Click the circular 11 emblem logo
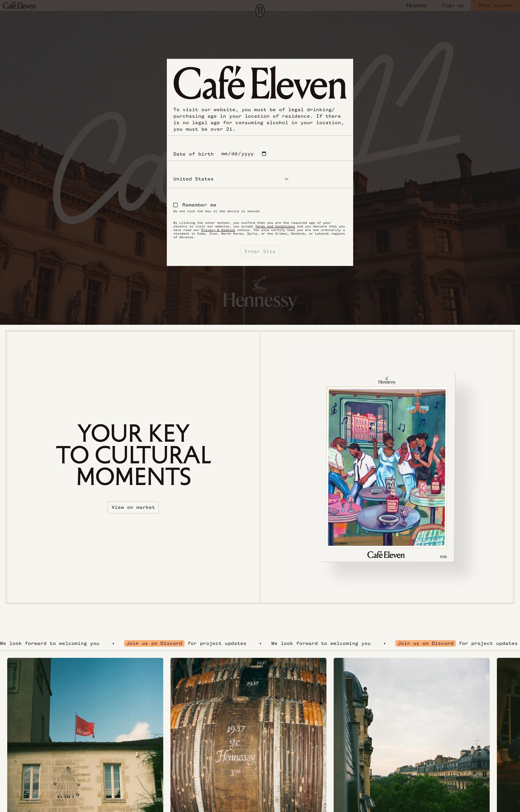The width and height of the screenshot is (520, 812). [x=260, y=11]
